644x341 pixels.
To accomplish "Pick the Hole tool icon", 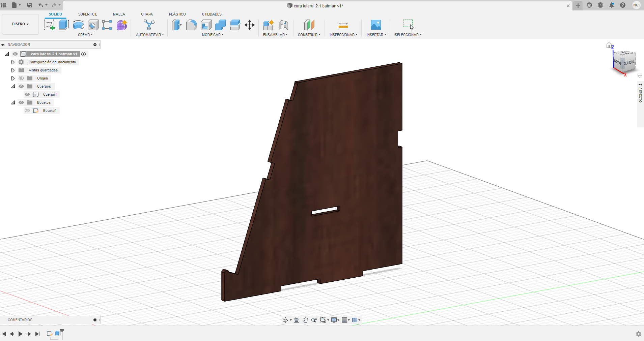I will [93, 25].
